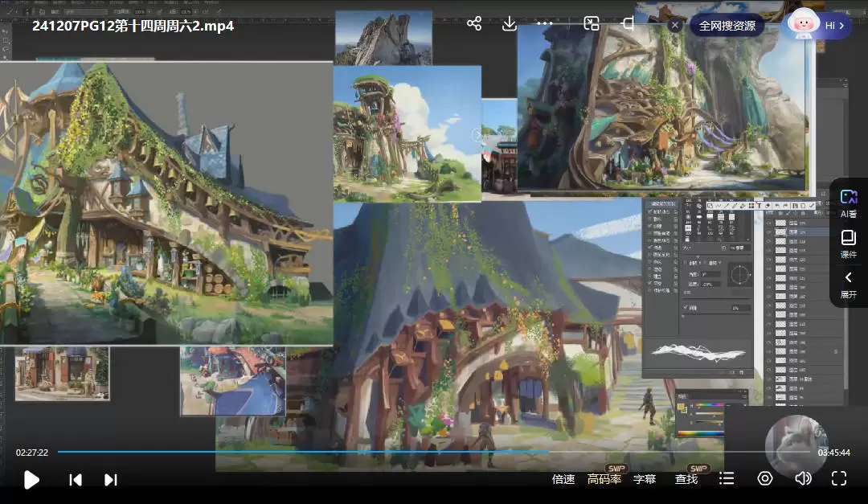The width and height of the screenshot is (868, 504).
Task: Open the playlist list icon
Action: (x=727, y=479)
